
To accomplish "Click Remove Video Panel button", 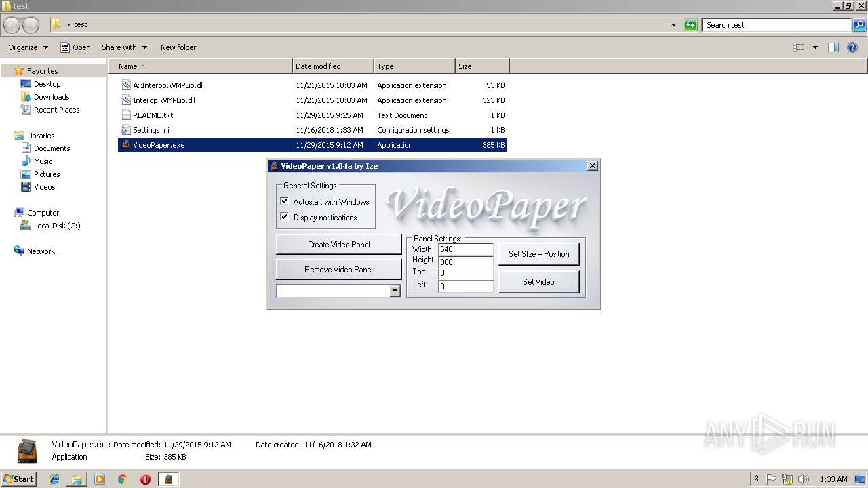I will (338, 270).
